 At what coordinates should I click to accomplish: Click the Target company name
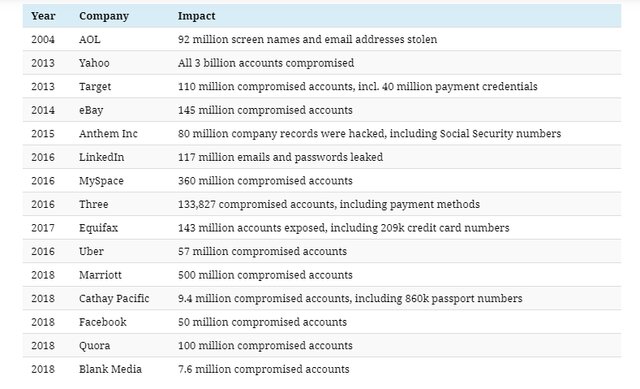pos(95,87)
